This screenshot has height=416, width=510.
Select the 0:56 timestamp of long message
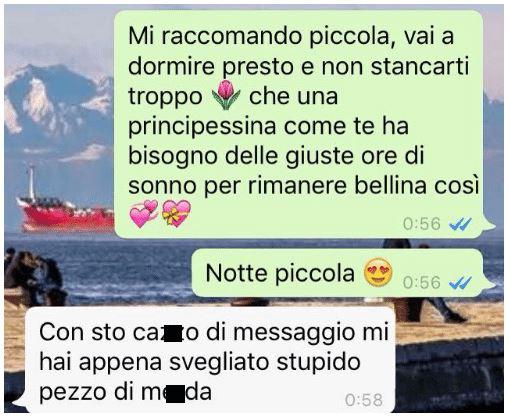[x=422, y=224]
